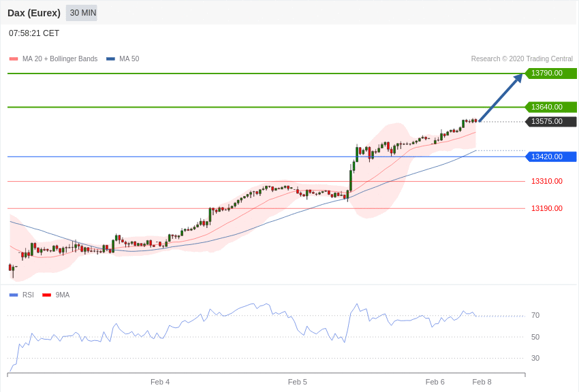Click the red 9MA legend swatch
This screenshot has height=392, width=579.
pyautogui.click(x=46, y=295)
